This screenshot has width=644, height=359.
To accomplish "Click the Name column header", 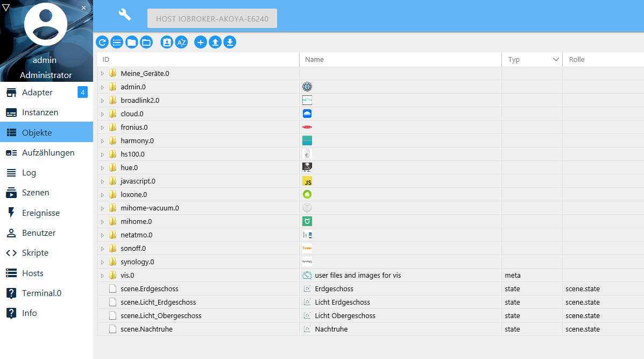I will 400,60.
